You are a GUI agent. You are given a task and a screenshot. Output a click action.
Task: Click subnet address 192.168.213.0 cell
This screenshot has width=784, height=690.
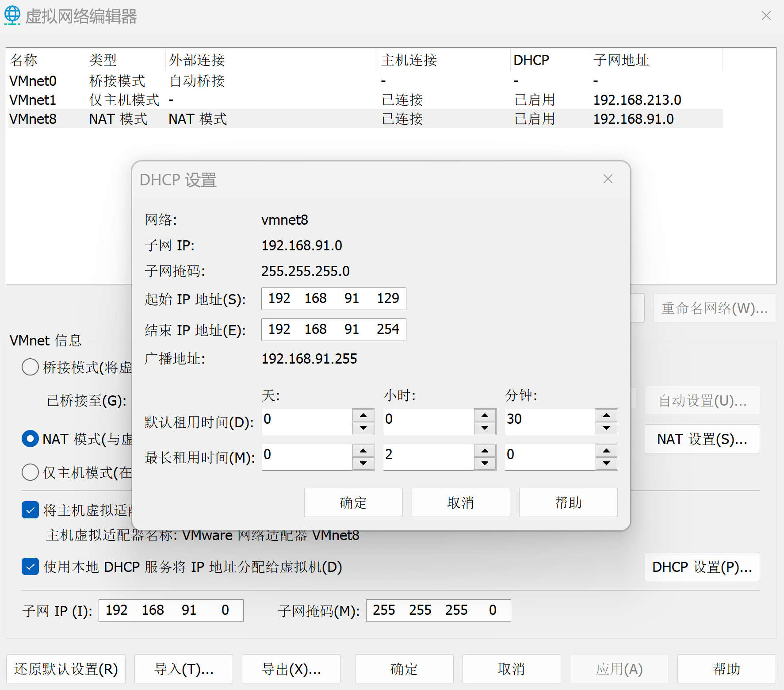637,100
